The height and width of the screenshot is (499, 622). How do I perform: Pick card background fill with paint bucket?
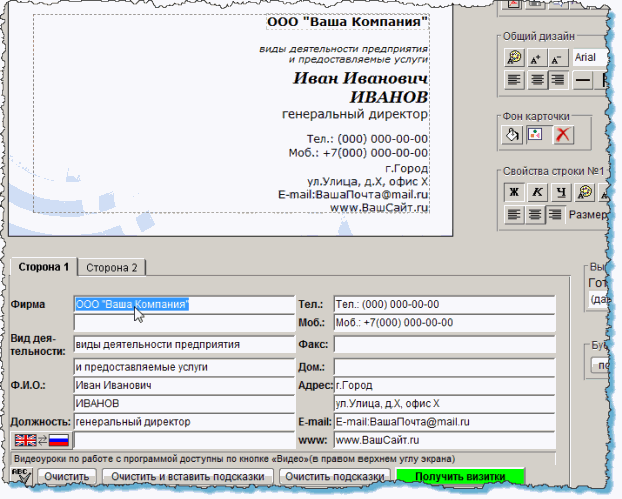[513, 133]
